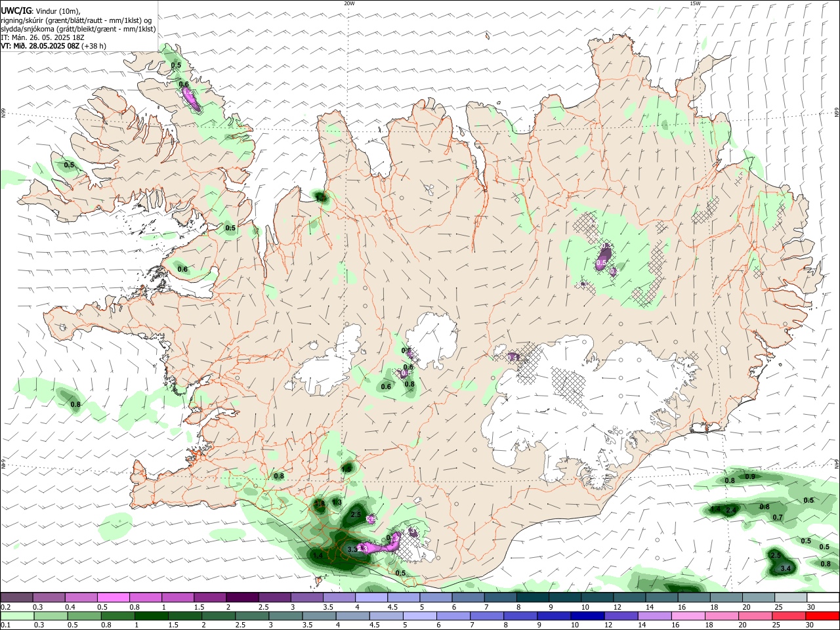Click the palest green 0.1 rain legend swatch
The width and height of the screenshot is (840, 630).
point(18,616)
